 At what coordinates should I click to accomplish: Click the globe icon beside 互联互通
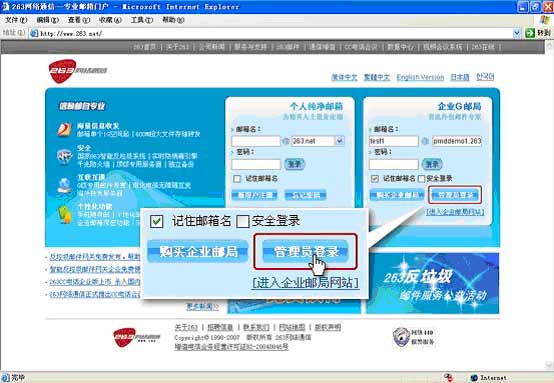(65, 185)
